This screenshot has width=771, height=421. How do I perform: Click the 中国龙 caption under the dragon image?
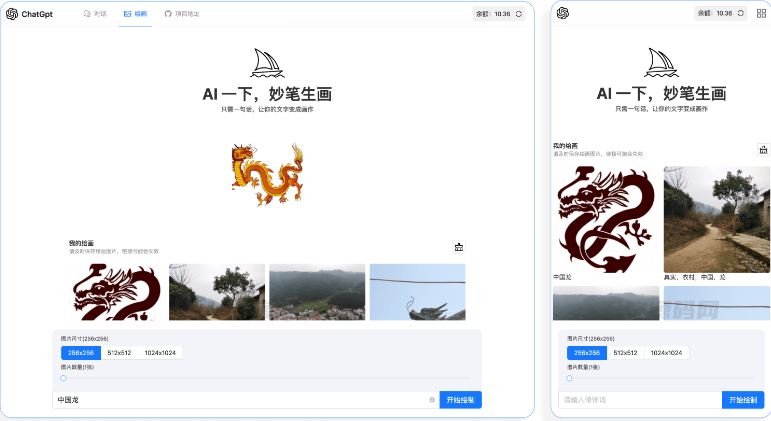pos(562,277)
